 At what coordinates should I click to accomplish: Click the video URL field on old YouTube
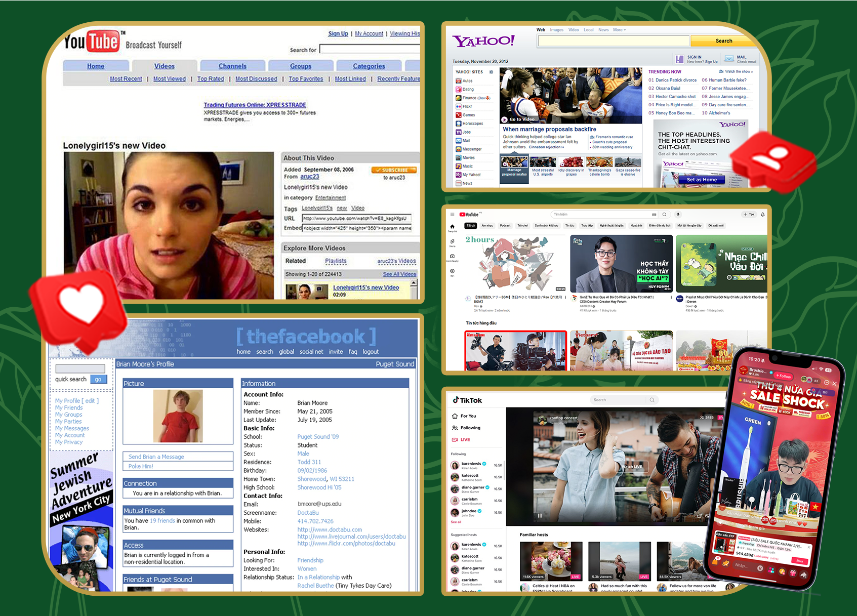click(x=357, y=219)
